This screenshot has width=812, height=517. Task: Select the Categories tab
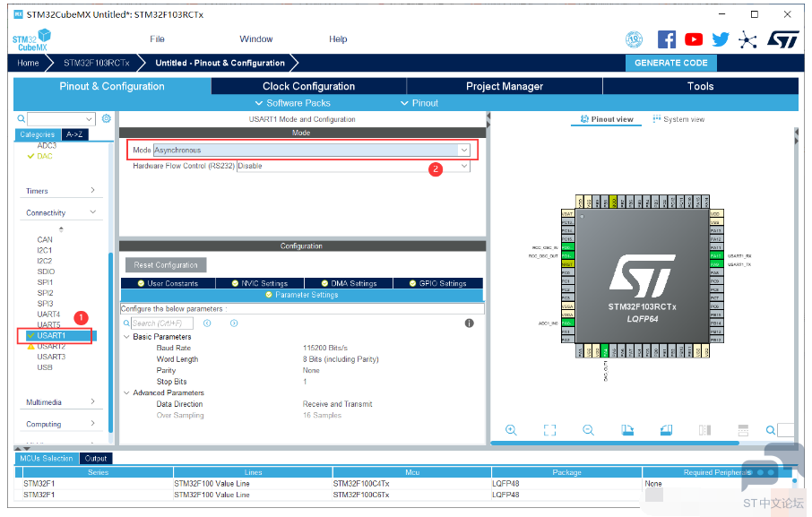38,134
